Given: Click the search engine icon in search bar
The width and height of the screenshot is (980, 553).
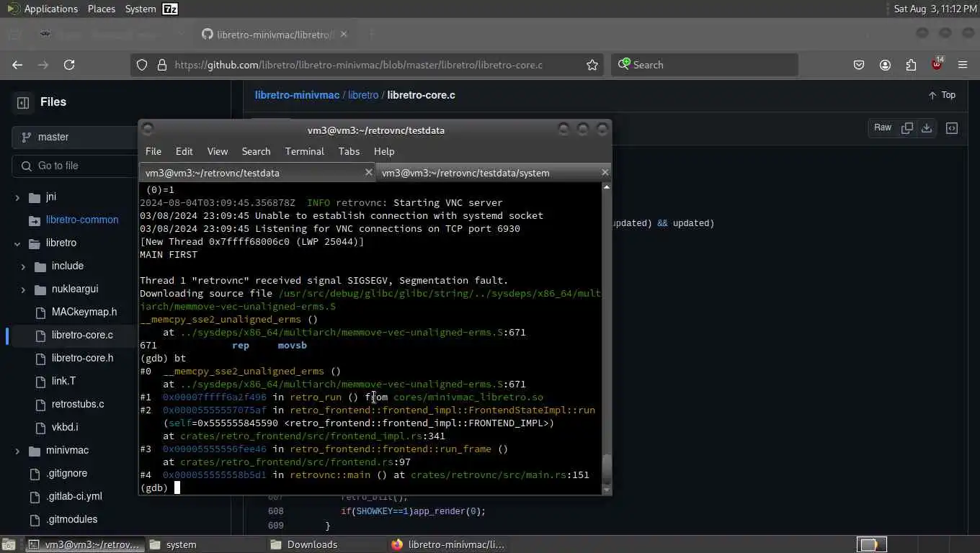Looking at the screenshot, I should [624, 64].
